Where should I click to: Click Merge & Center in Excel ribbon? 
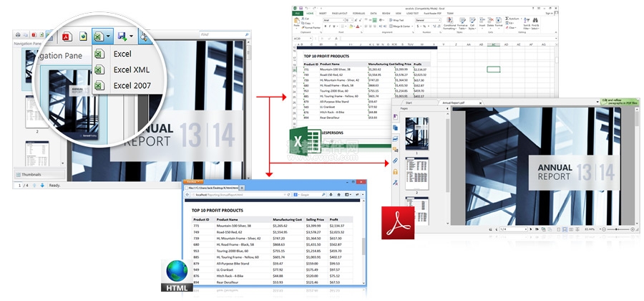coord(401,27)
